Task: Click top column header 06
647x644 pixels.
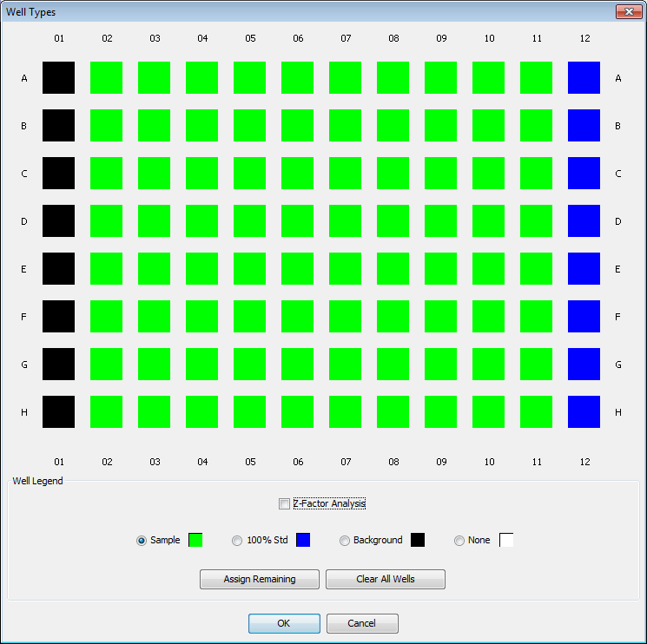Action: [x=298, y=38]
